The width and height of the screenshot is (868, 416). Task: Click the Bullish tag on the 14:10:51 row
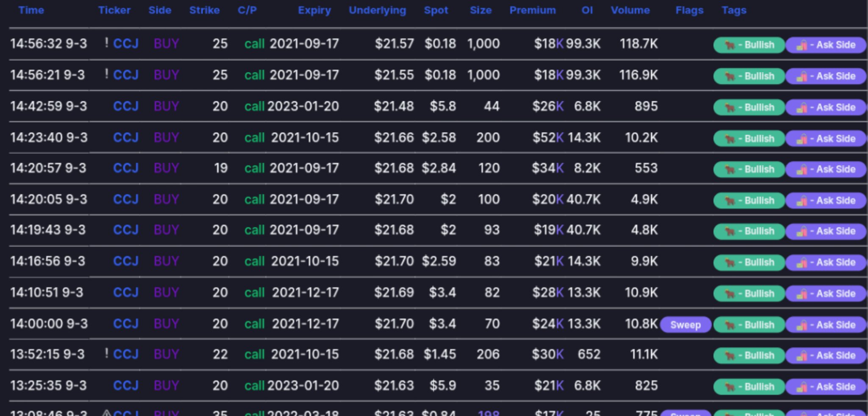749,294
